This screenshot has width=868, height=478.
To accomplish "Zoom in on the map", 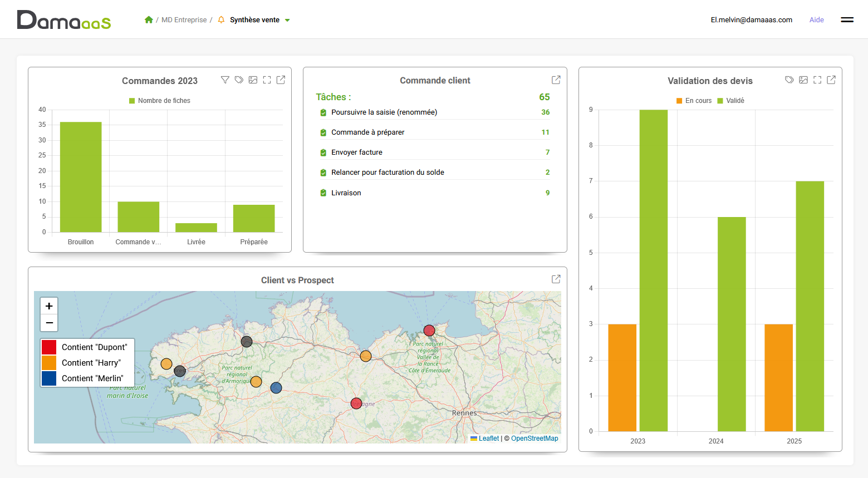I will coord(49,306).
